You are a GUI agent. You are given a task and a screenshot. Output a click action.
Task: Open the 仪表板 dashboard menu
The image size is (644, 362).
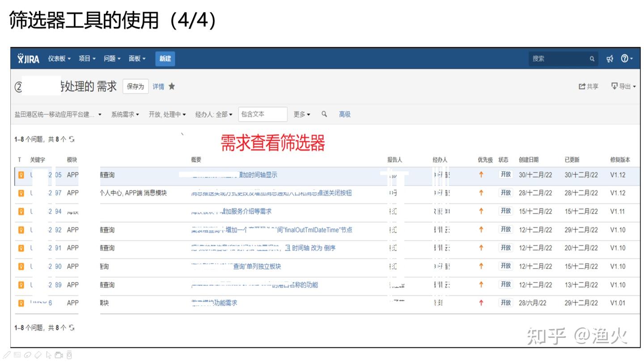[x=59, y=59]
